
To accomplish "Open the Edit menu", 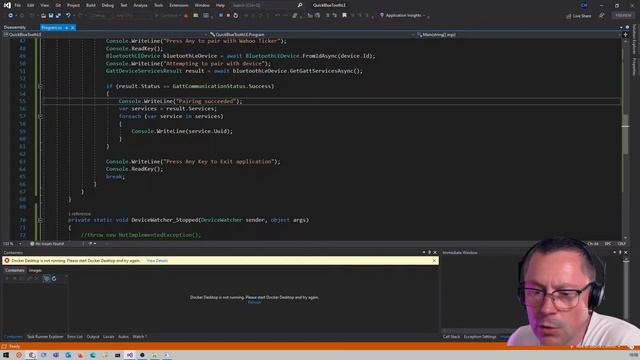I will click(x=31, y=5).
